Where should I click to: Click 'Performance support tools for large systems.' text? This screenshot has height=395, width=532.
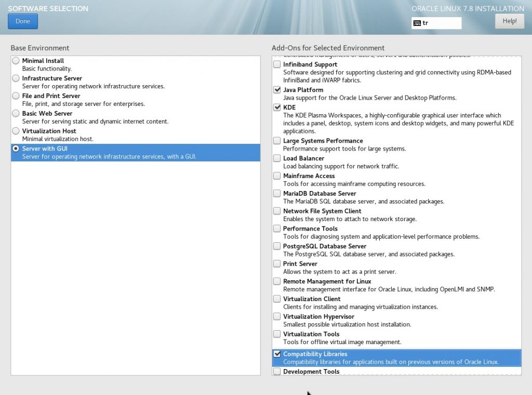(x=344, y=149)
